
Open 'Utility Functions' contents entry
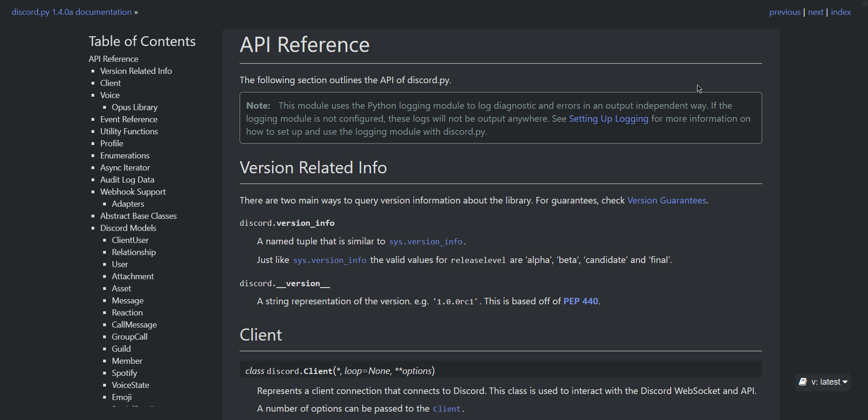129,131
